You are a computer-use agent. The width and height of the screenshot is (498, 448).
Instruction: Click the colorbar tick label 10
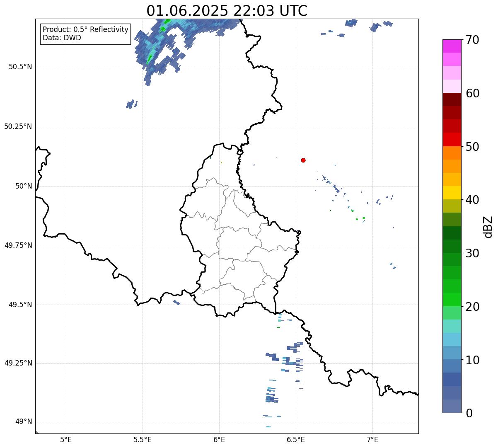click(x=472, y=360)
